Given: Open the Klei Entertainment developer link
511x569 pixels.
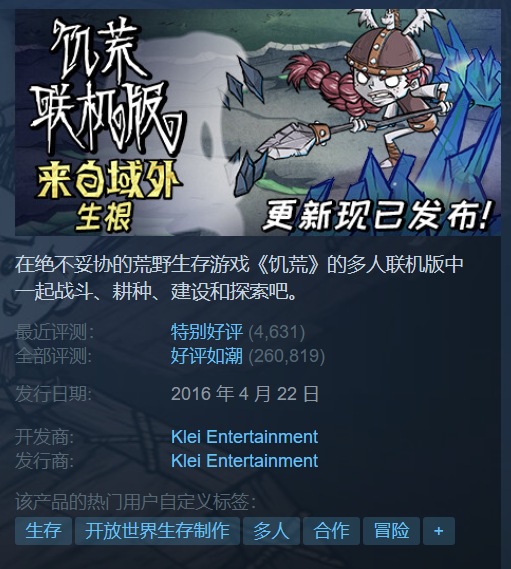Looking at the screenshot, I should [244, 437].
